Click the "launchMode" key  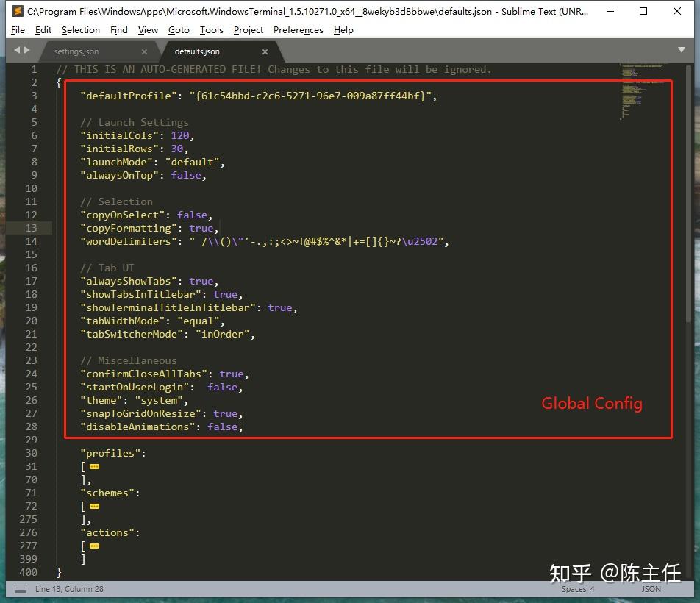116,162
